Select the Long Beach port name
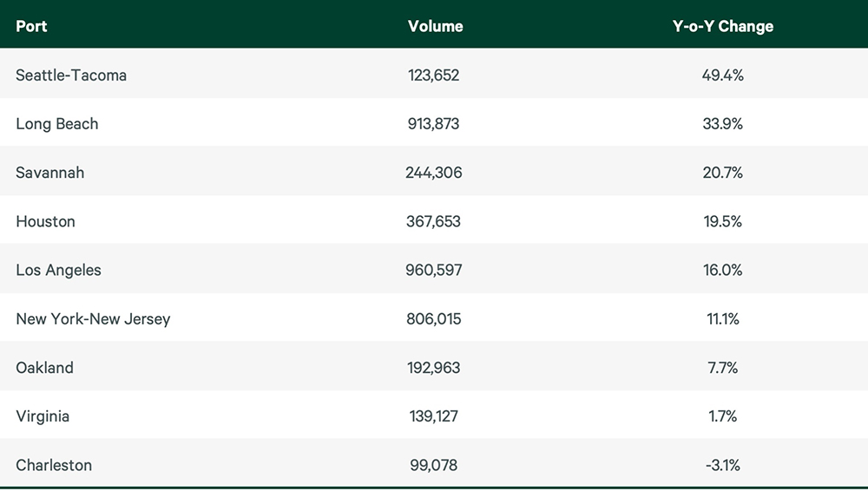Viewport: 868px width, 491px height. coord(57,124)
